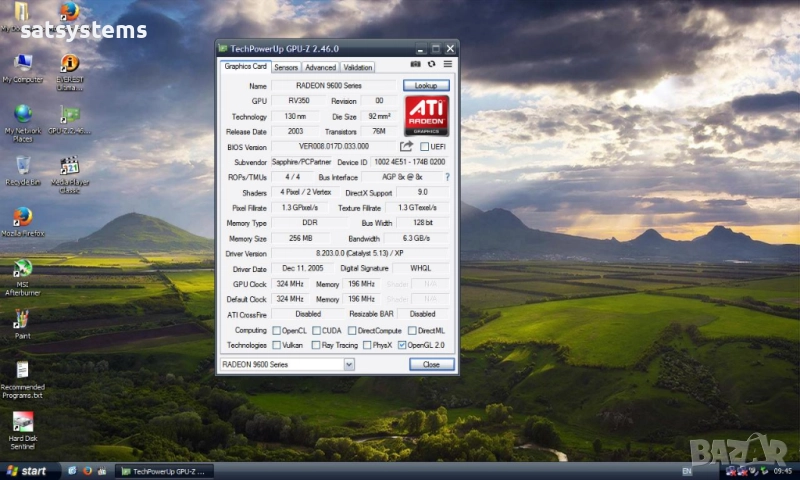Image resolution: width=800 pixels, height=480 pixels.
Task: Select Media Player Classic desktop icon
Action: point(70,166)
